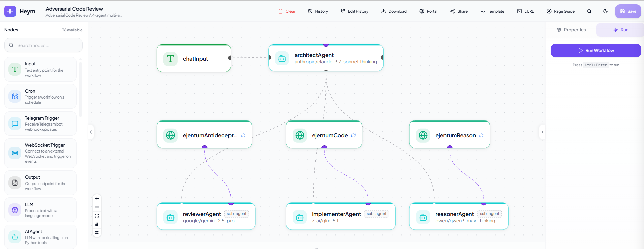
Task: Show the cURL command
Action: point(525,11)
